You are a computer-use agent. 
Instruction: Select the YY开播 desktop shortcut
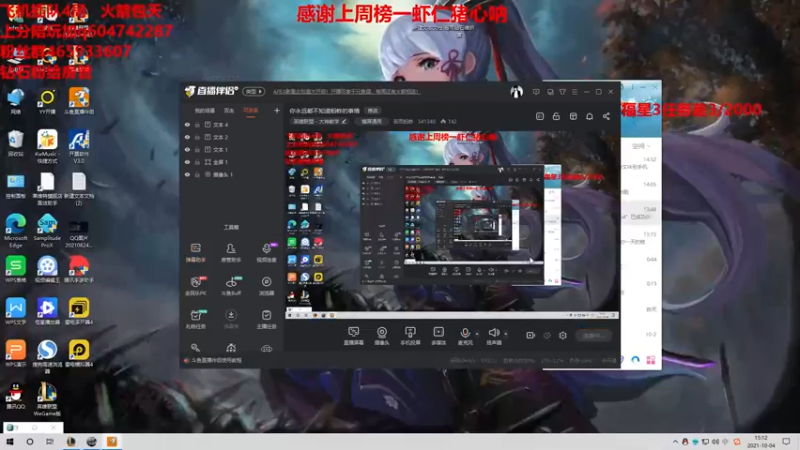(x=47, y=102)
